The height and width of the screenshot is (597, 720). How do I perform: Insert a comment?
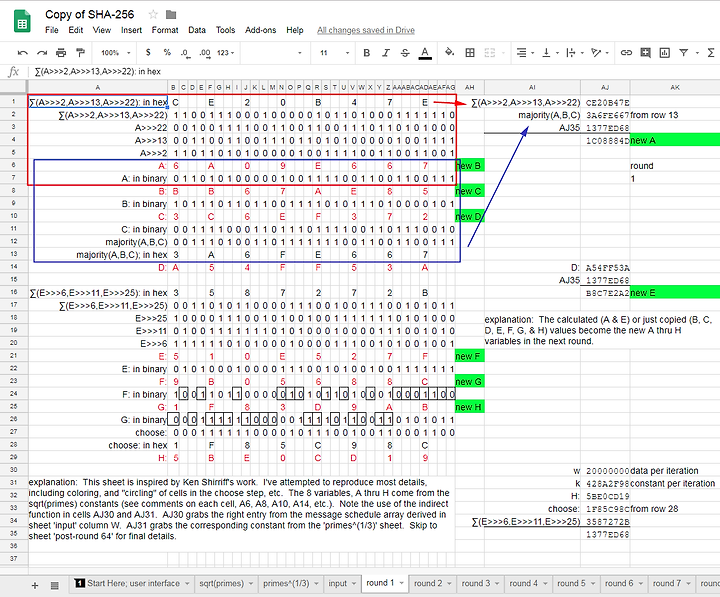[645, 53]
